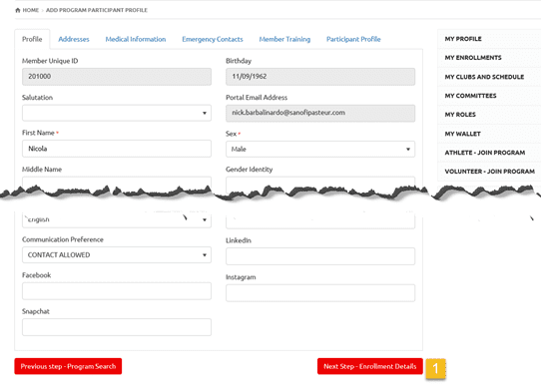This screenshot has height=392, width=541.
Task: Click the Snapchat input field
Action: tap(117, 327)
